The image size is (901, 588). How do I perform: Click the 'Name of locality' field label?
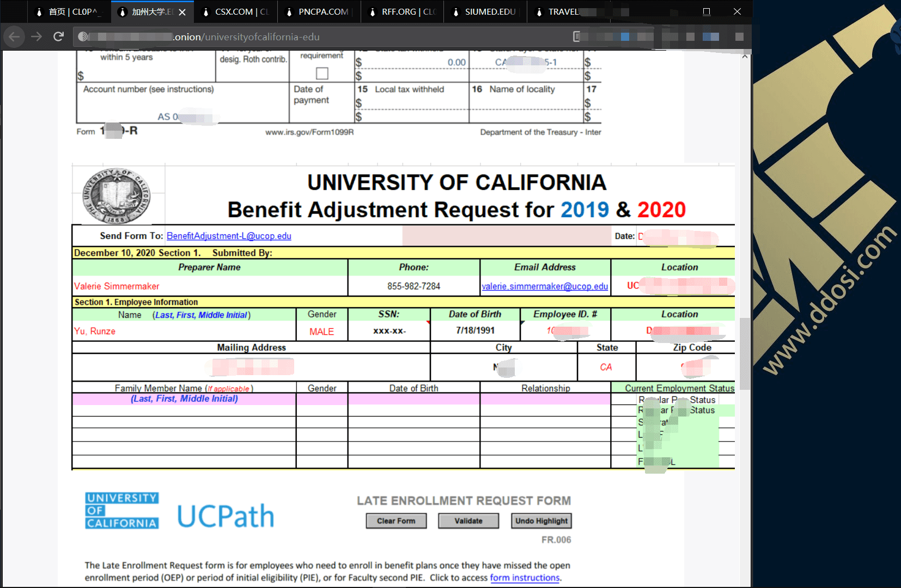pos(522,89)
